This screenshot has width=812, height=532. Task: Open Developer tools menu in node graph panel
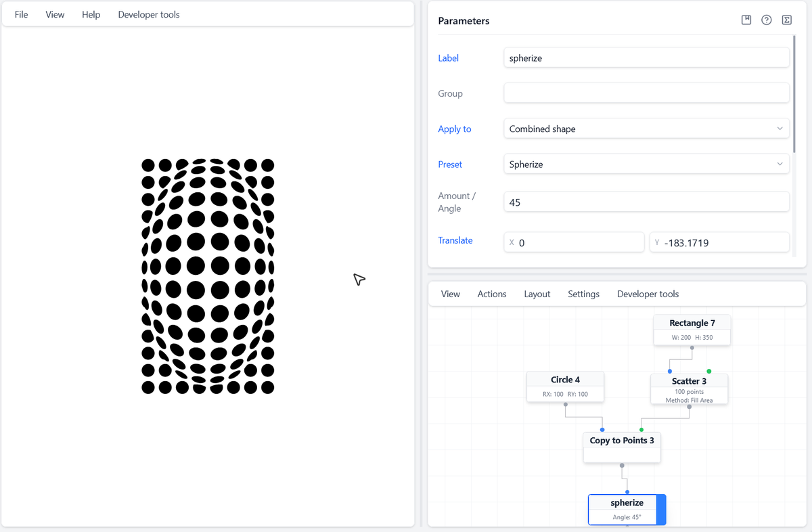click(x=648, y=294)
